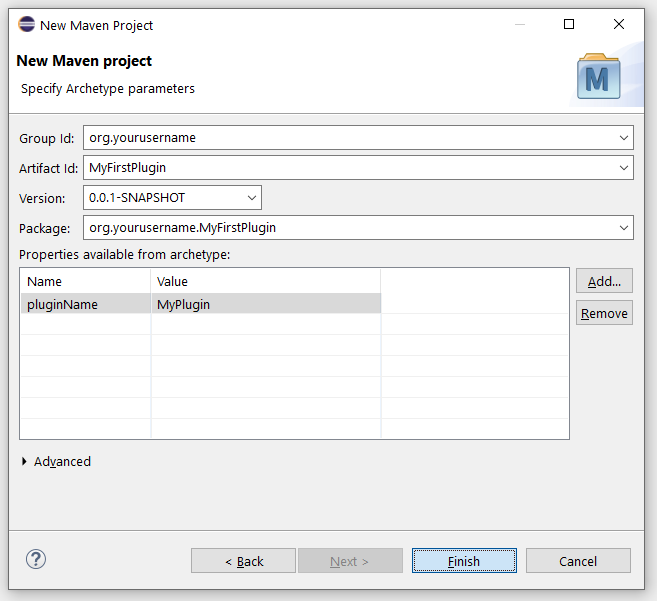This screenshot has height=601, width=657.
Task: Click the help question mark icon
Action: tap(36, 560)
